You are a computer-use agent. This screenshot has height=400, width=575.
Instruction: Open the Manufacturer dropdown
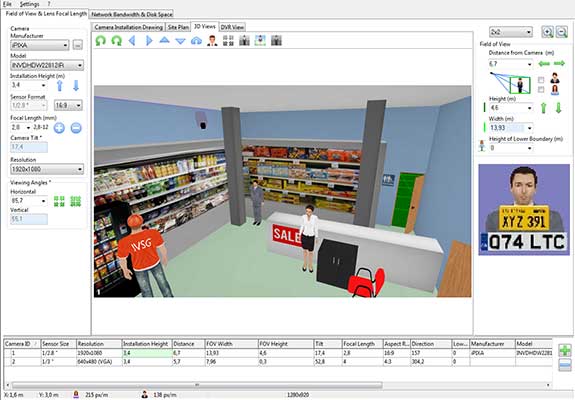tap(40, 45)
